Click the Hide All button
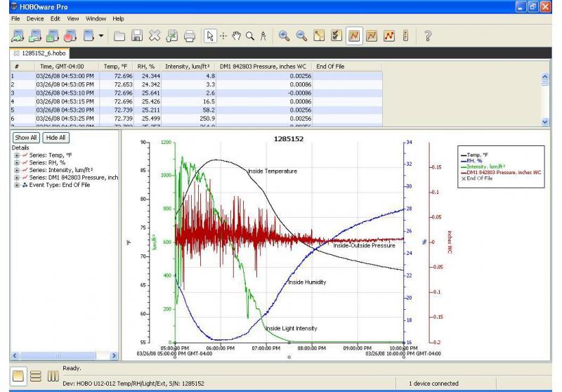The width and height of the screenshot is (562, 392). pyautogui.click(x=55, y=138)
